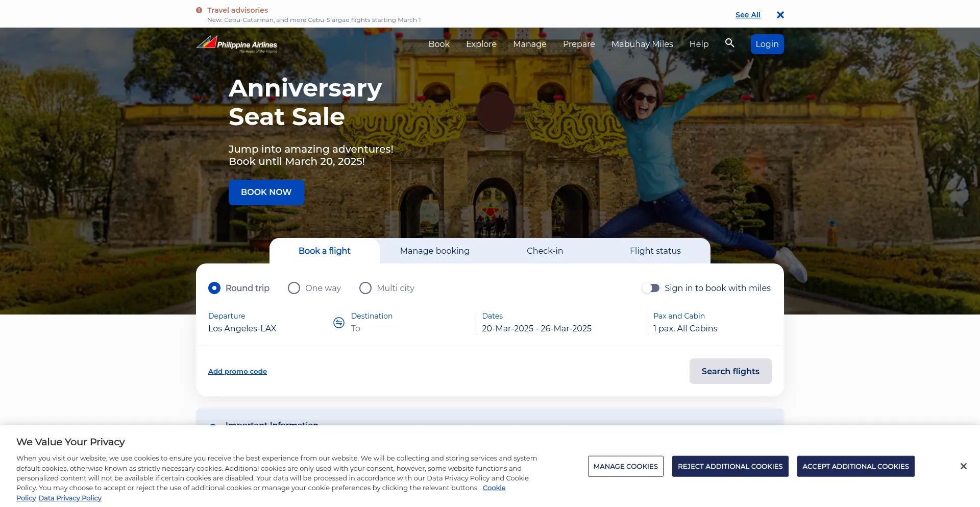Choose the One way radio button

click(294, 288)
